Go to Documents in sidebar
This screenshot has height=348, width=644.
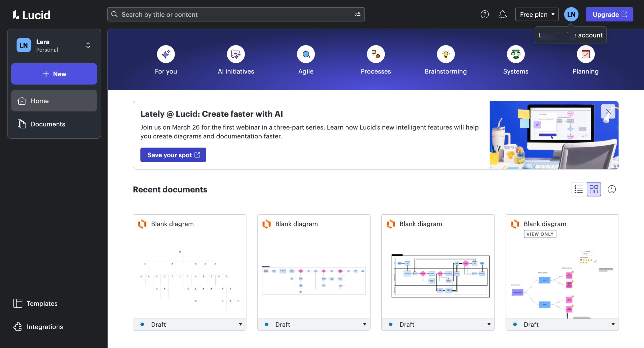coord(48,124)
